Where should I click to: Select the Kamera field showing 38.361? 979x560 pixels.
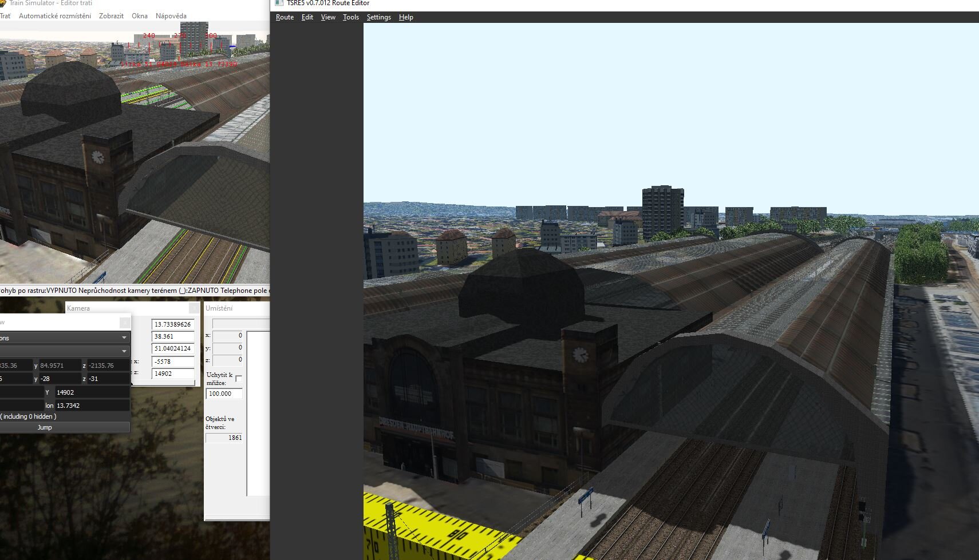[x=173, y=336]
